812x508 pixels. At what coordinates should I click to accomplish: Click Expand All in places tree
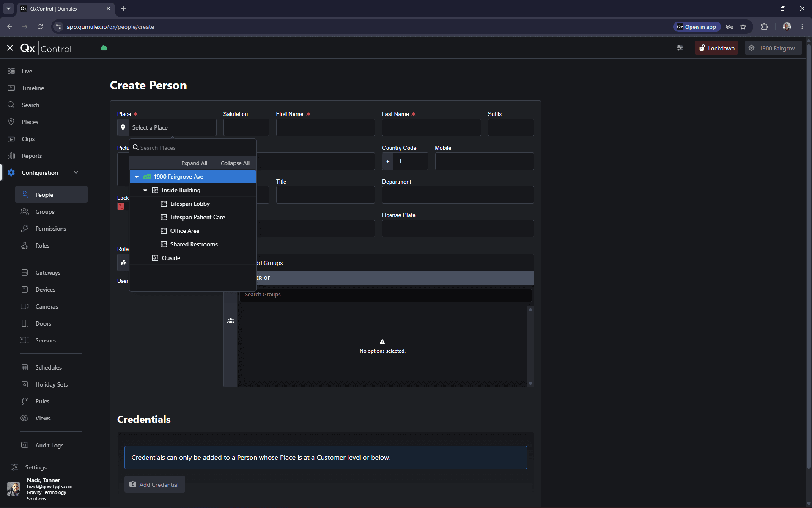(x=194, y=163)
